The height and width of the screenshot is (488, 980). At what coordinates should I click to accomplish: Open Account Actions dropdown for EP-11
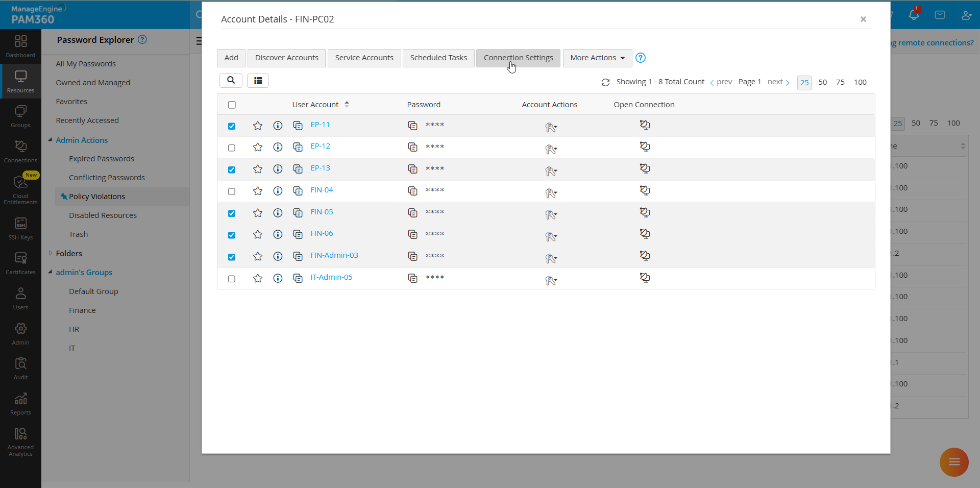tap(551, 127)
